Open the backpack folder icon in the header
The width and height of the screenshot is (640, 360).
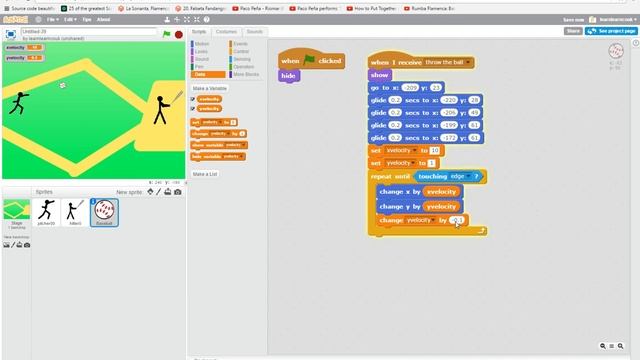(x=592, y=19)
